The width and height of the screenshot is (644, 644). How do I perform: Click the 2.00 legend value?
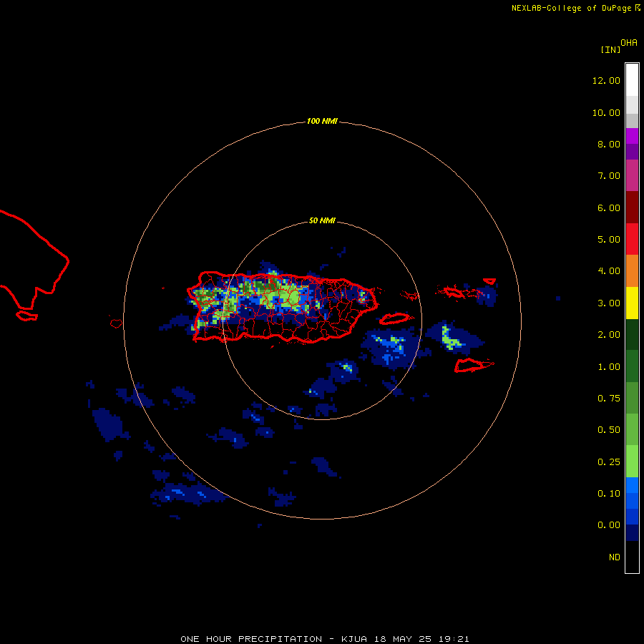pyautogui.click(x=609, y=335)
